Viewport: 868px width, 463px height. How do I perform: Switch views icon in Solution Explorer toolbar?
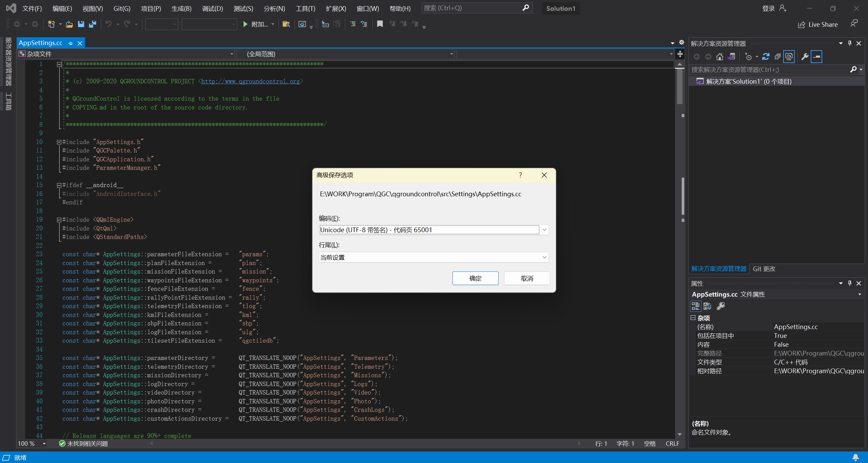tap(732, 57)
